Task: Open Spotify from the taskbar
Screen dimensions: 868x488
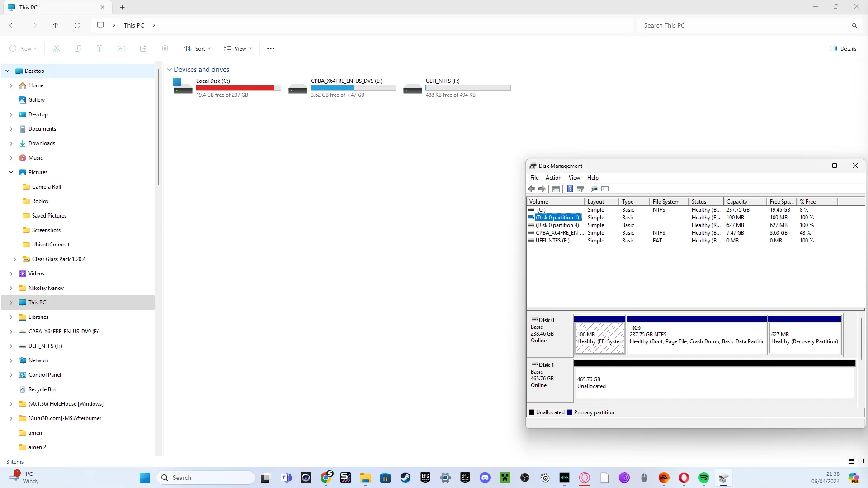Action: tap(703, 478)
